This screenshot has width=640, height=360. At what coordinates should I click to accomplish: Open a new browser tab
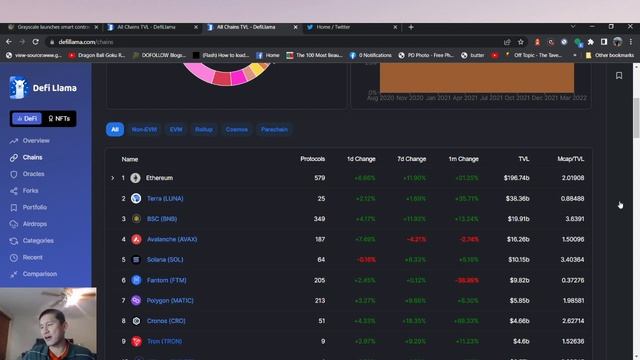click(x=411, y=27)
